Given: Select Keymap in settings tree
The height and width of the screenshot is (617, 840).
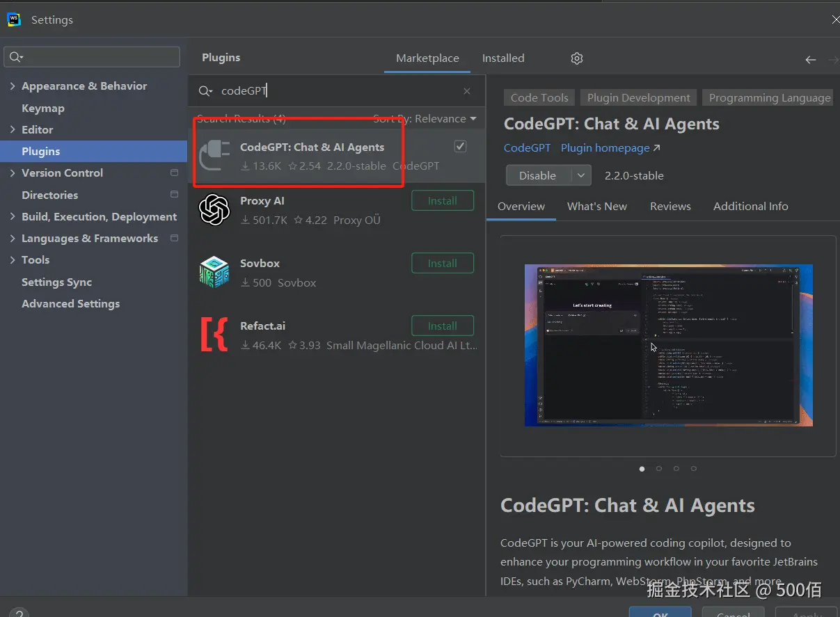Looking at the screenshot, I should [43, 108].
